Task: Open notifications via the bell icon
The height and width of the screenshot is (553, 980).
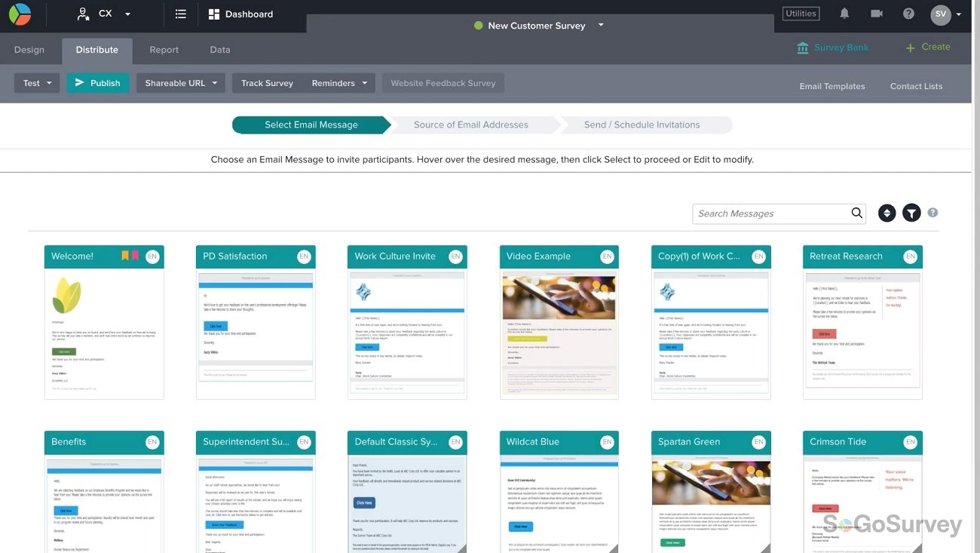Action: pyautogui.click(x=843, y=12)
